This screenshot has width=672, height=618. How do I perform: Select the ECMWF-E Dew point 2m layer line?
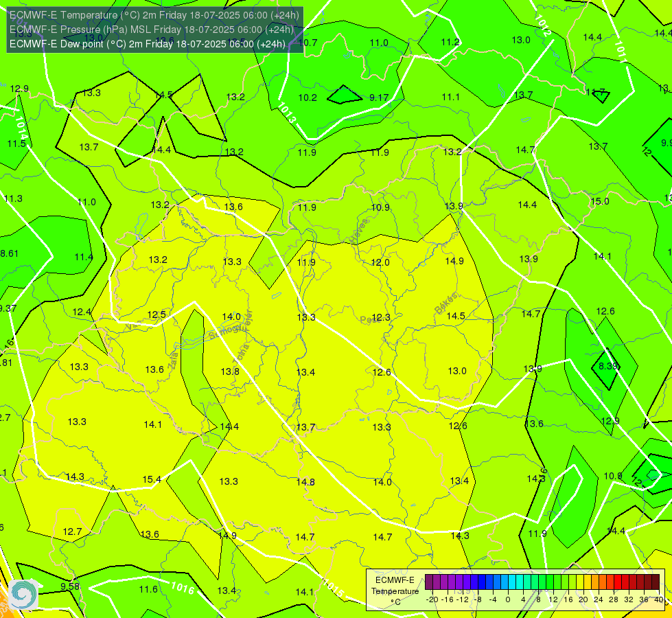(x=148, y=44)
